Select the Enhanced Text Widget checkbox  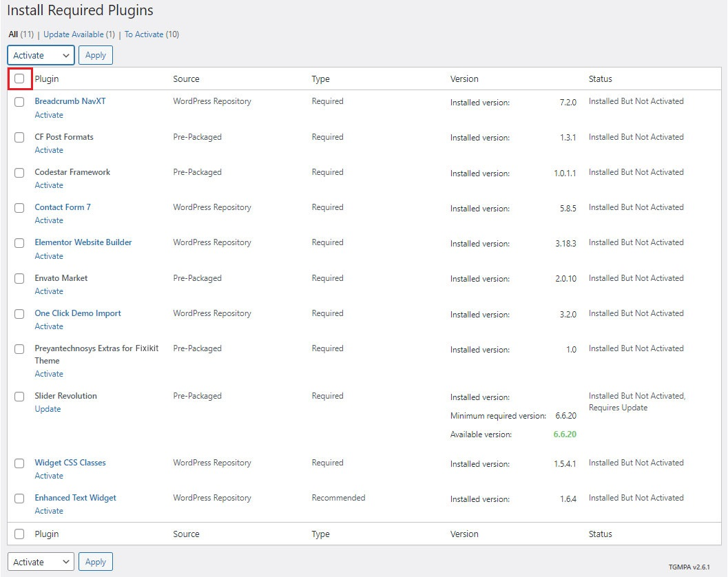19,499
